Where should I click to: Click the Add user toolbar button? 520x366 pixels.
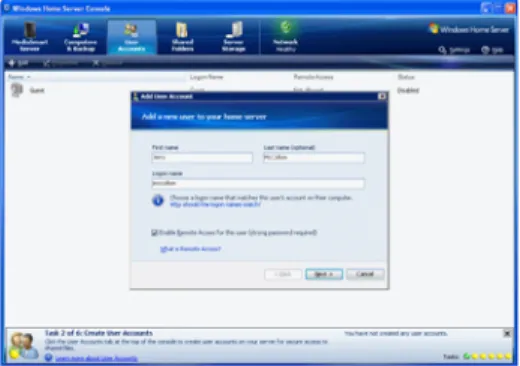[19, 63]
